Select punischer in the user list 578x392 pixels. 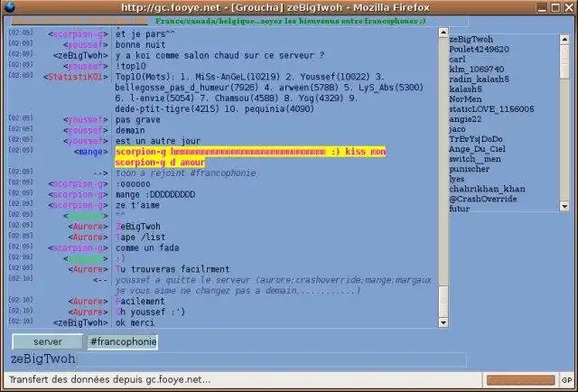pyautogui.click(x=470, y=169)
